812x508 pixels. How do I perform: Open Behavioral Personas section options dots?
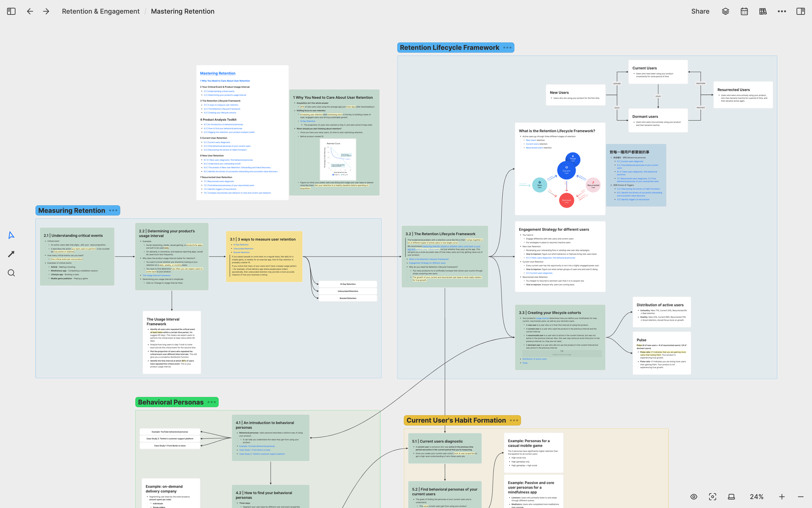[x=212, y=402]
